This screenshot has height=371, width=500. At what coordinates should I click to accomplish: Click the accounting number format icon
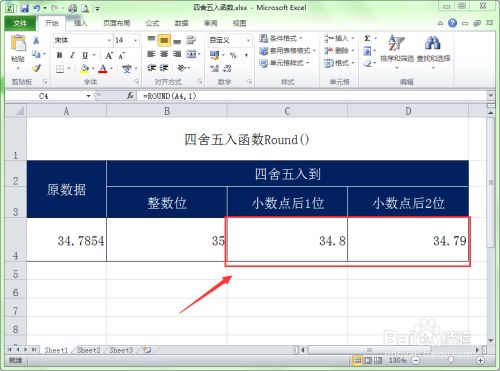[214, 55]
